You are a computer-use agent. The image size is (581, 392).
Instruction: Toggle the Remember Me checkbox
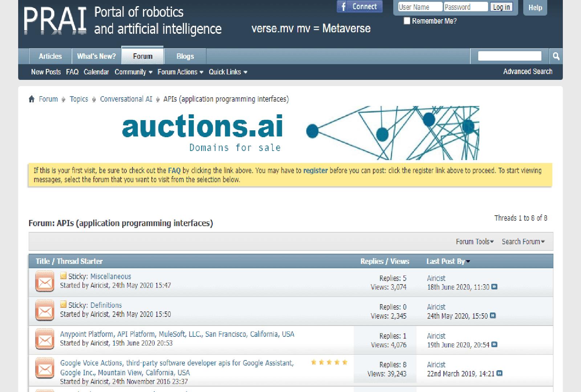[407, 21]
